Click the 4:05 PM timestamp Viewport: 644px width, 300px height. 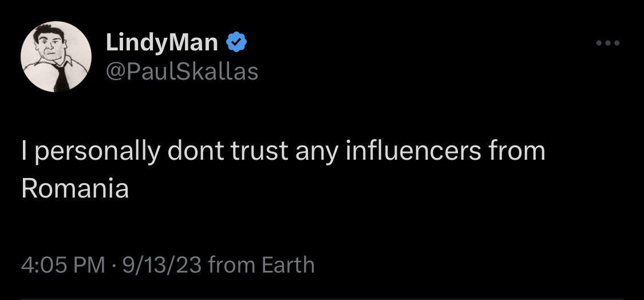63,265
